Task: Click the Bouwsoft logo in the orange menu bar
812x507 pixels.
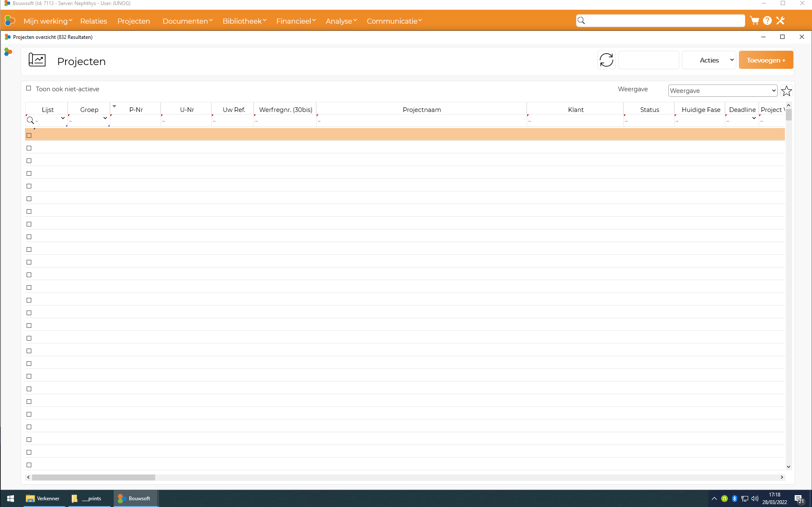Action: click(9, 20)
